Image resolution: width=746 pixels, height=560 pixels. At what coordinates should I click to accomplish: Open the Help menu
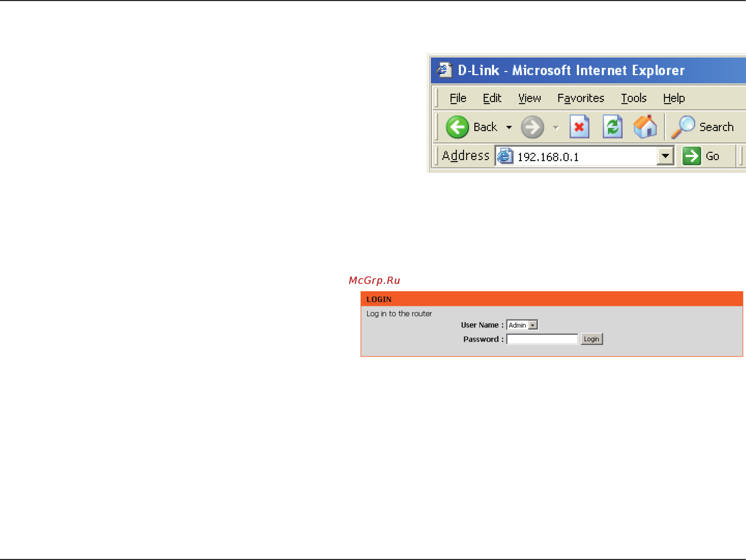674,98
